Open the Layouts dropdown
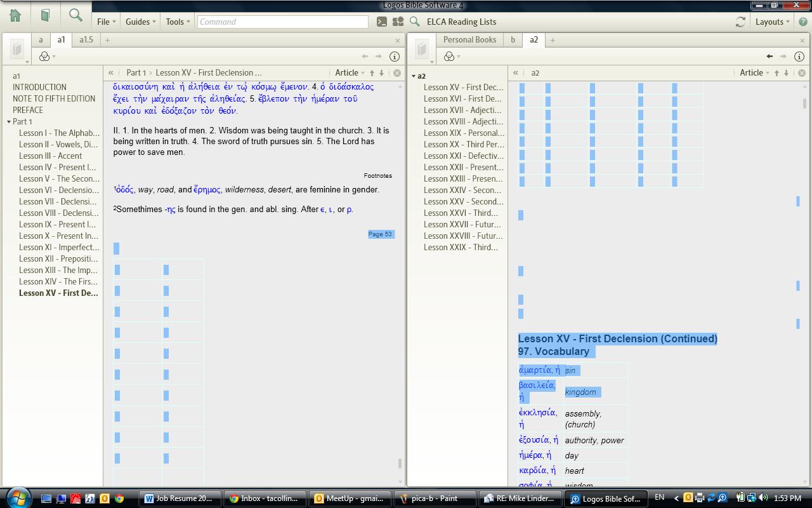This screenshot has width=812, height=508. [772, 22]
